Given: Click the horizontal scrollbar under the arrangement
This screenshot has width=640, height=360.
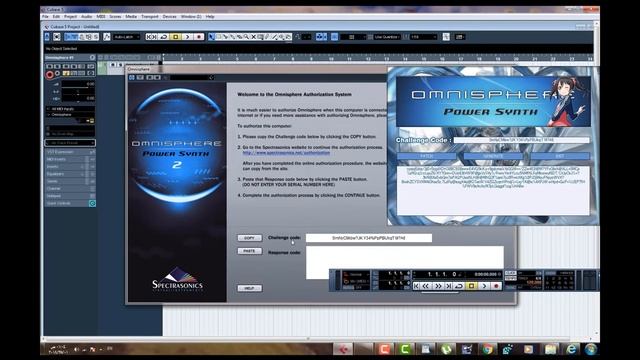Looking at the screenshot, I should (308, 339).
